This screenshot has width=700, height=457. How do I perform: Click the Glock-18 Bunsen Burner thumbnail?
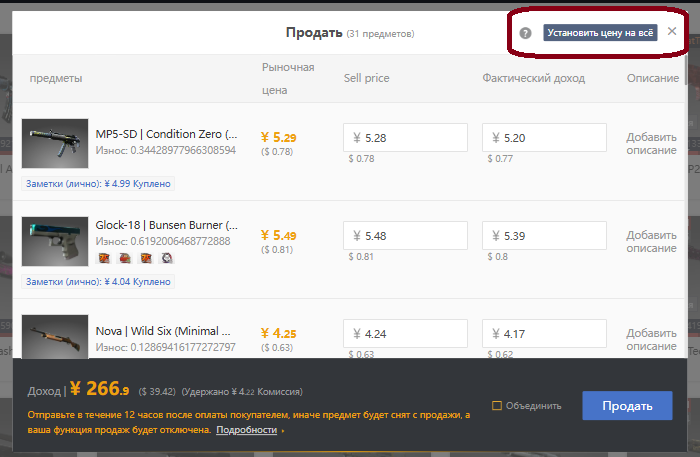55,241
